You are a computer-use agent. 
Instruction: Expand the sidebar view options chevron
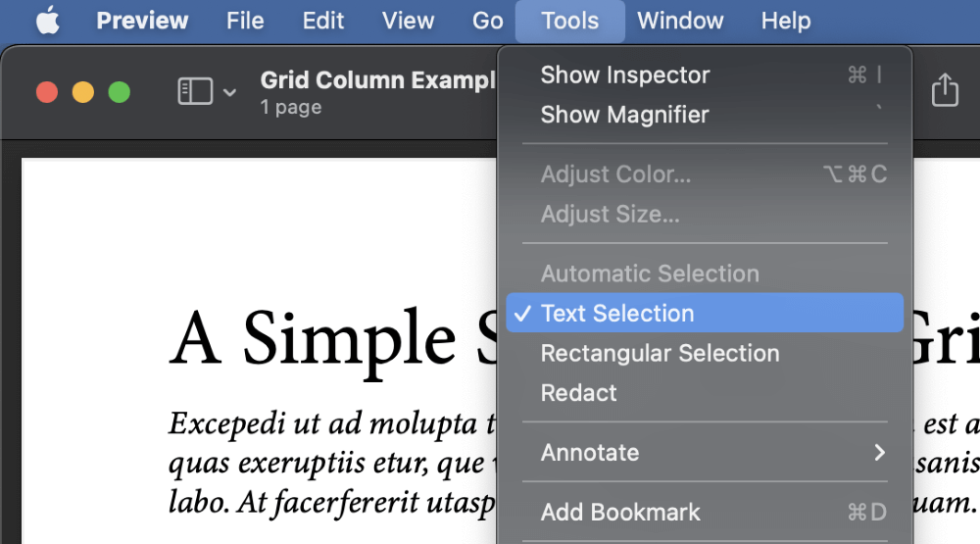(229, 92)
